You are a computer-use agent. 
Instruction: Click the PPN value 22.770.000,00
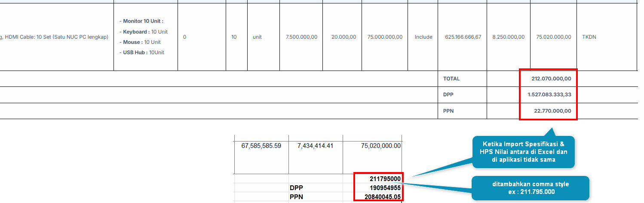(552, 111)
